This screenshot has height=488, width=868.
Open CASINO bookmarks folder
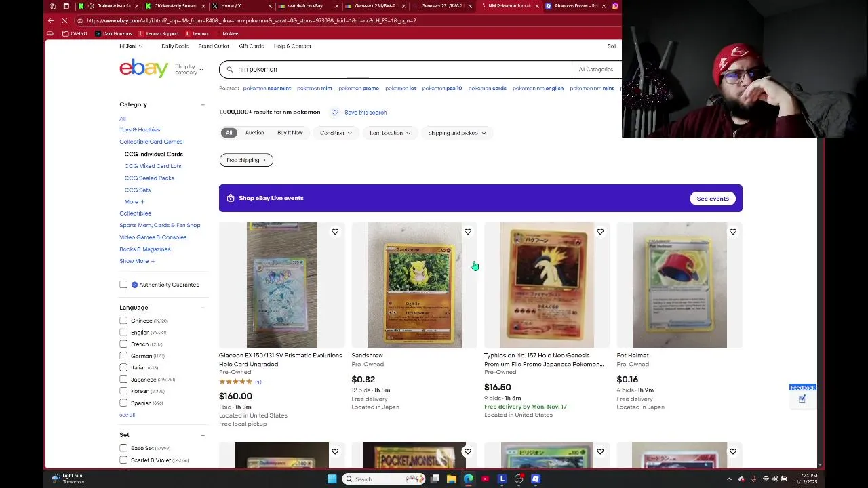[x=75, y=33]
